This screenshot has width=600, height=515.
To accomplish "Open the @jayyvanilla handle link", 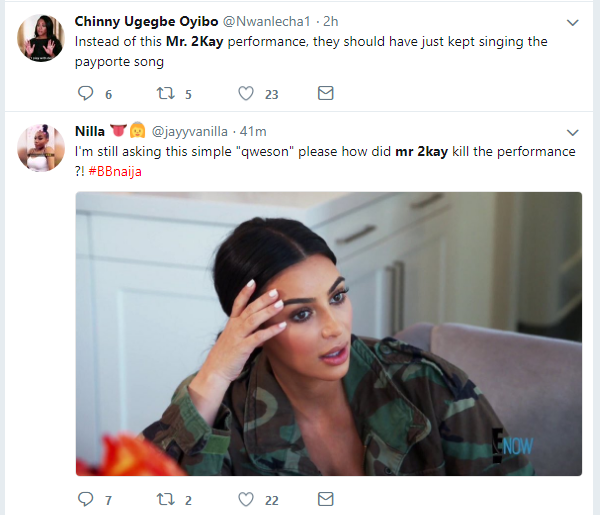I will pos(191,131).
